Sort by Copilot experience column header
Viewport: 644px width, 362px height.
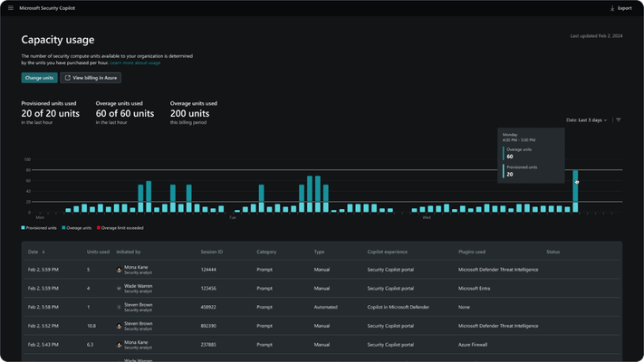pyautogui.click(x=388, y=252)
